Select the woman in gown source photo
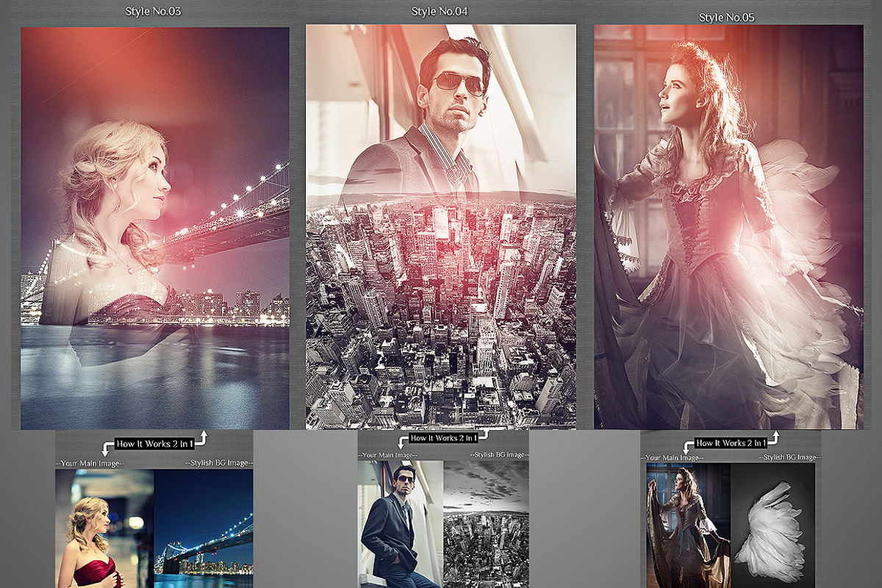This screenshot has width=882, height=588. pos(689,526)
